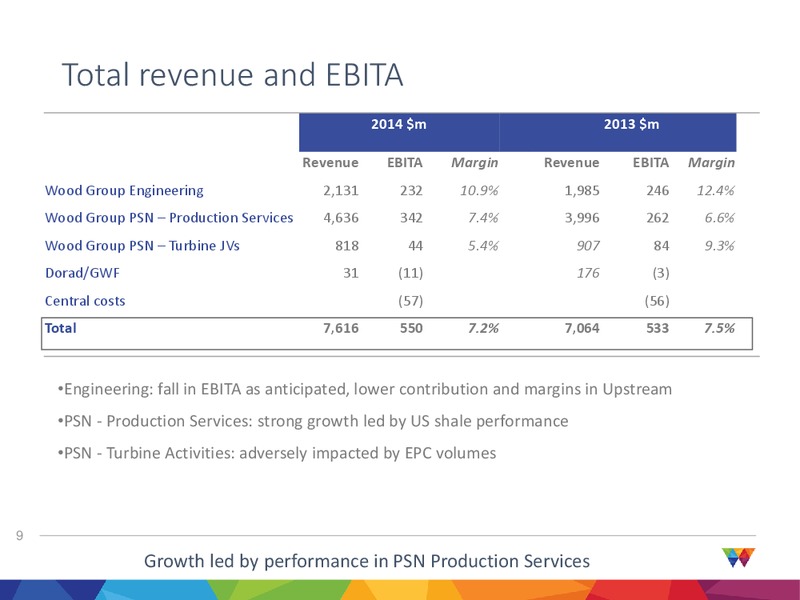
Task: Select Production Services 2013 EBITA 262
Action: pyautogui.click(x=657, y=218)
